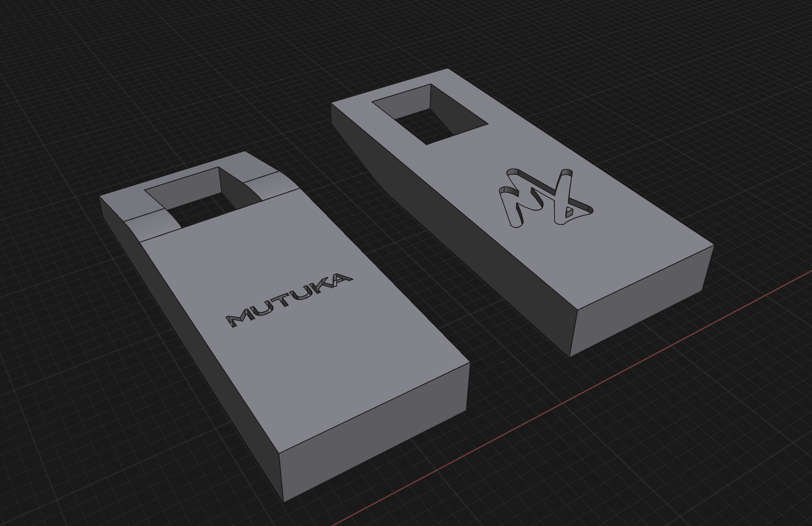Click front end face of MUTUKA model
Image resolution: width=812 pixels, height=526 pixels.
374,432
